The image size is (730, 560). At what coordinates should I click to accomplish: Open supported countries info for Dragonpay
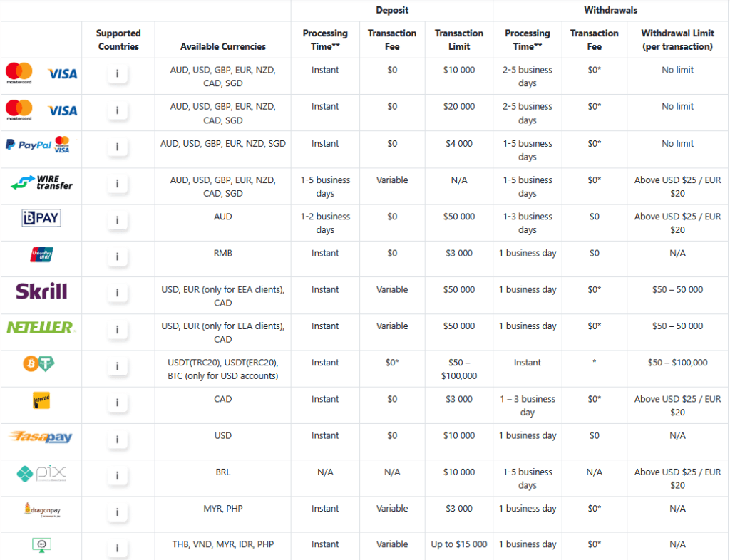click(118, 512)
